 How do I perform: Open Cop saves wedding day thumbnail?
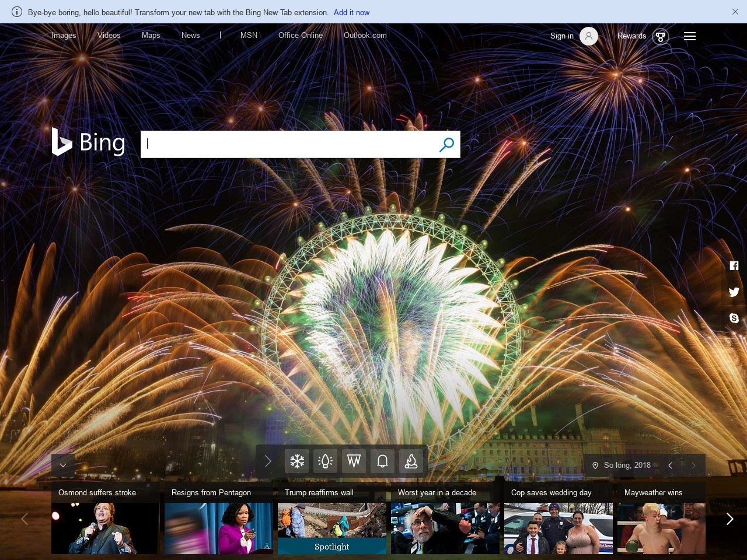click(x=558, y=528)
